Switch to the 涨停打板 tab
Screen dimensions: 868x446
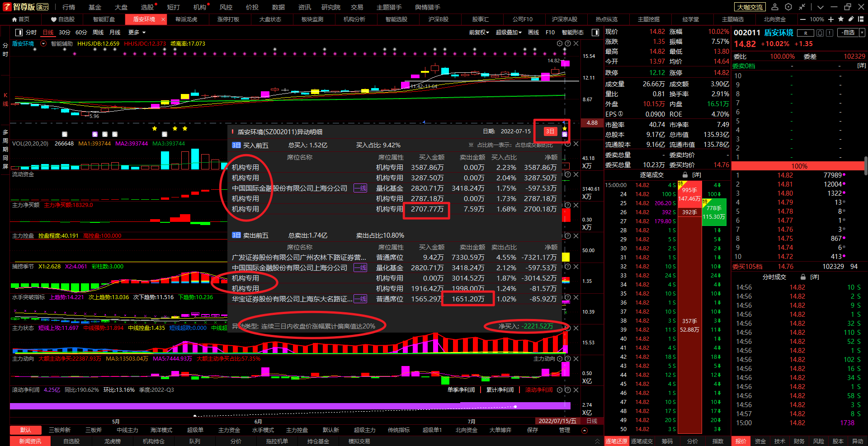click(x=228, y=19)
